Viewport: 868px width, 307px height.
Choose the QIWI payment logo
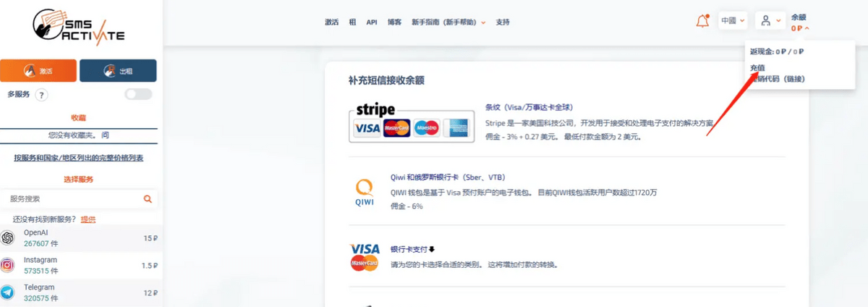tap(365, 192)
